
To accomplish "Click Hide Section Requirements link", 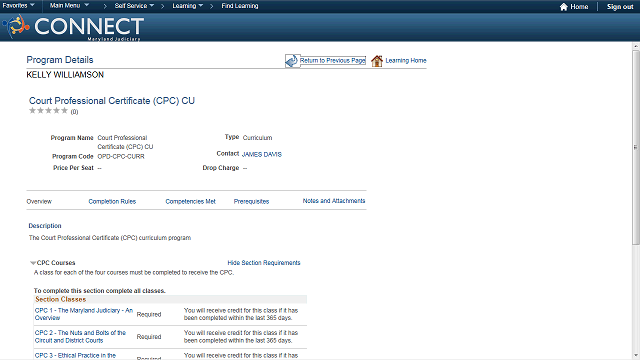I will 264,263.
